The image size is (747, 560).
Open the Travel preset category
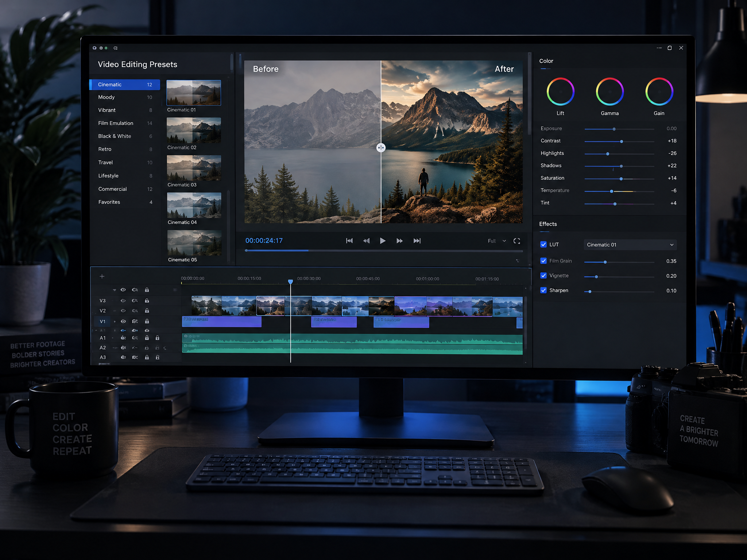125,163
